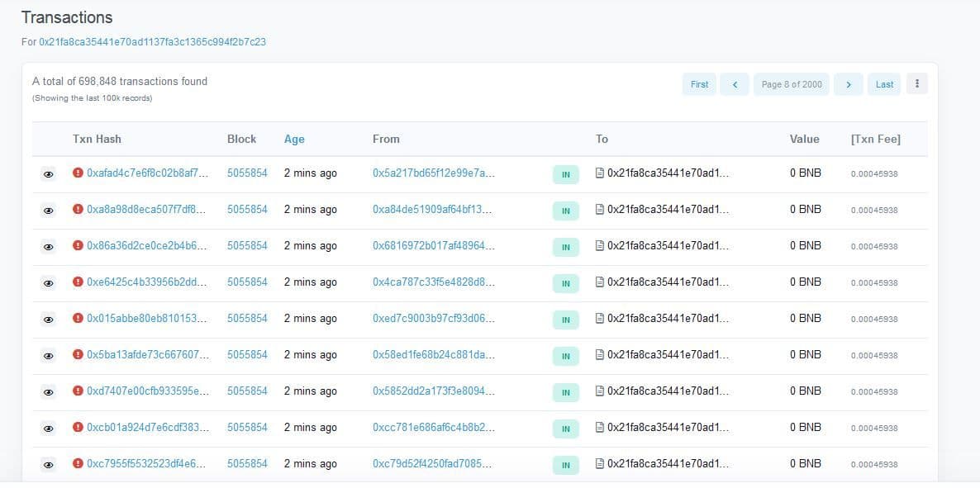
Task: Click eye icon on 0xc7955f5532523df4e6 row
Action: point(48,465)
